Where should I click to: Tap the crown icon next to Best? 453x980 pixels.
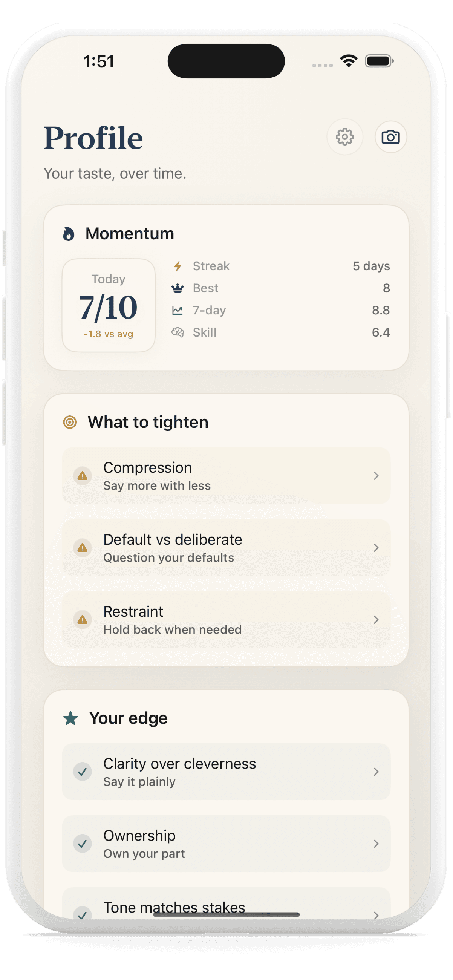coord(178,288)
